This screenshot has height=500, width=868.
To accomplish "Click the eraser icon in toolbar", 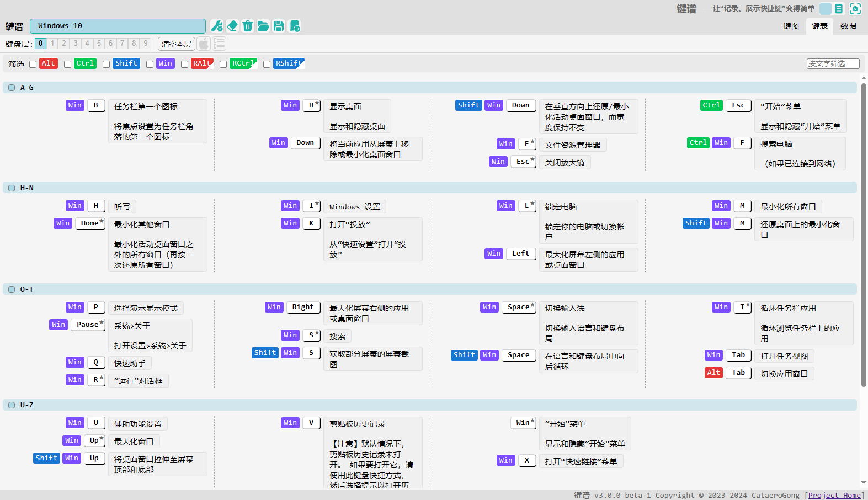I will (232, 26).
